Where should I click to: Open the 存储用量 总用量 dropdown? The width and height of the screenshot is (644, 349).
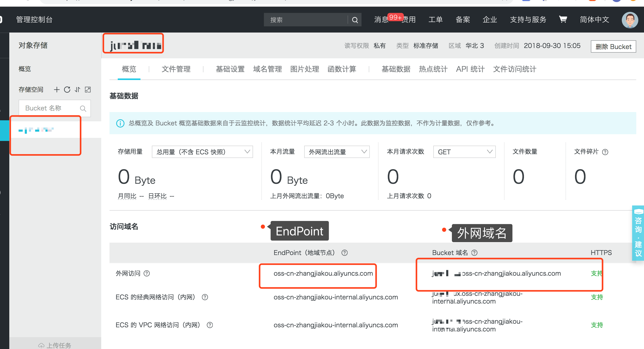[x=202, y=152]
